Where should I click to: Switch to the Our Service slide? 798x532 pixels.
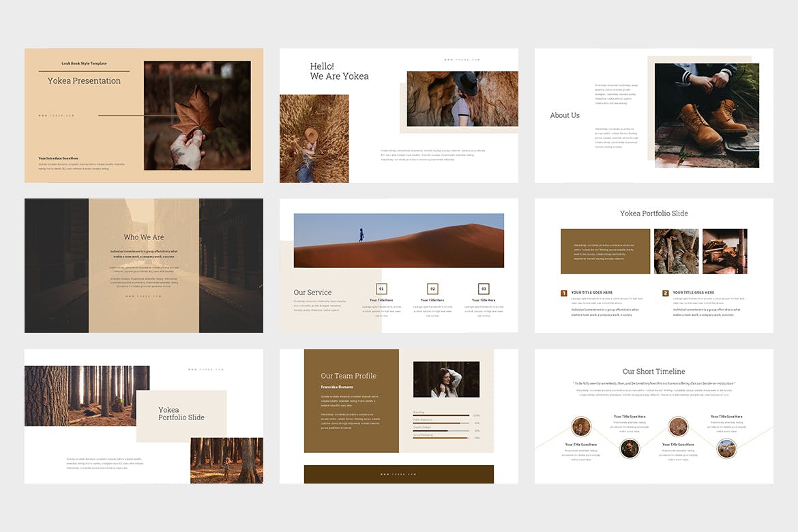[398, 265]
